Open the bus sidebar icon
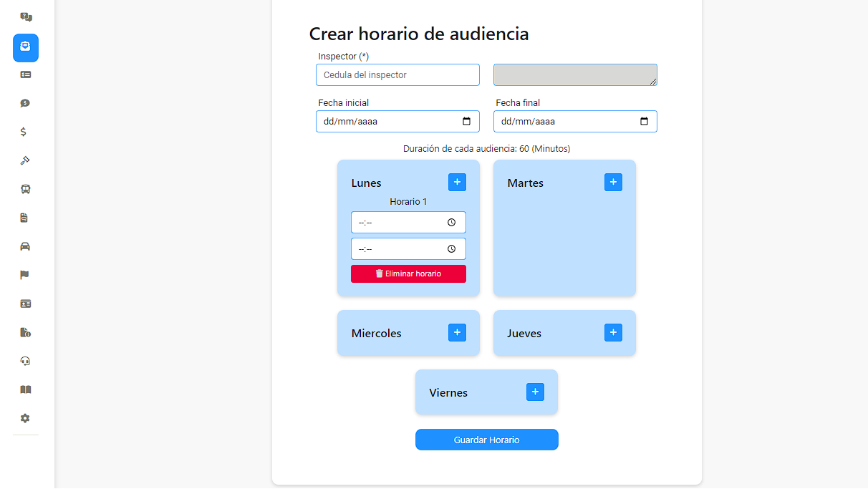The width and height of the screenshot is (868, 494). [26, 189]
